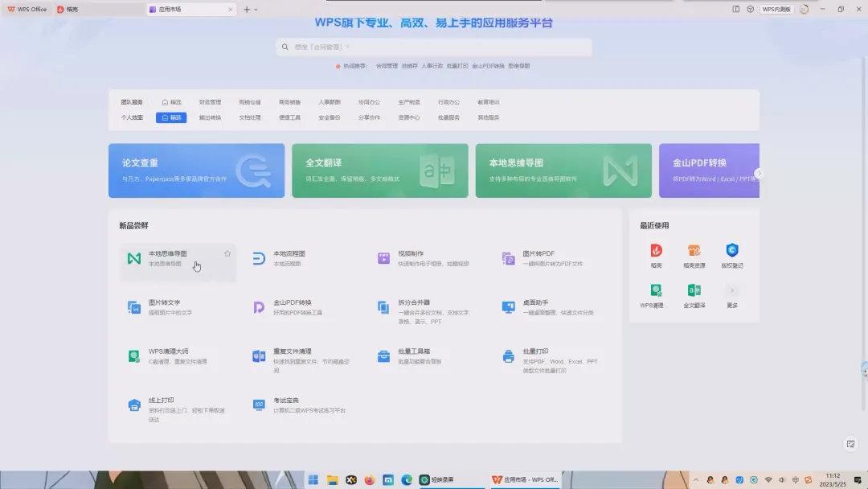The height and width of the screenshot is (489, 868).
Task: Select the 人事薪酬 category
Action: [x=330, y=102]
